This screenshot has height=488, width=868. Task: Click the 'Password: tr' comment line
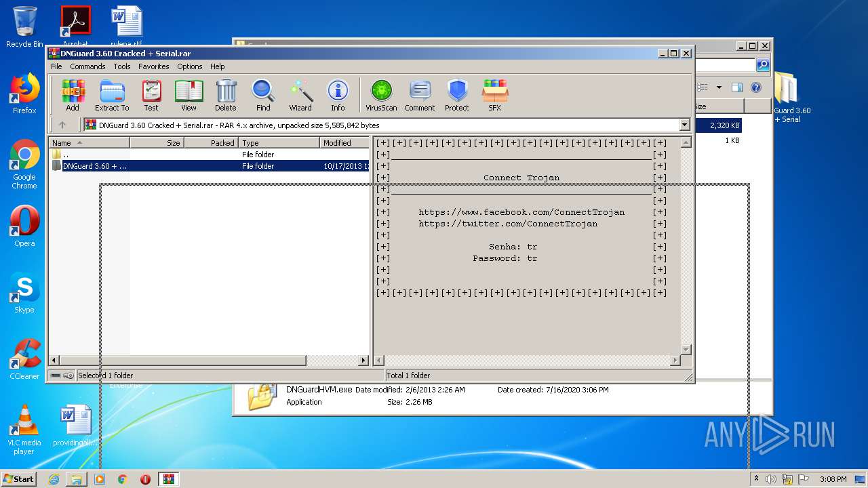tap(505, 258)
